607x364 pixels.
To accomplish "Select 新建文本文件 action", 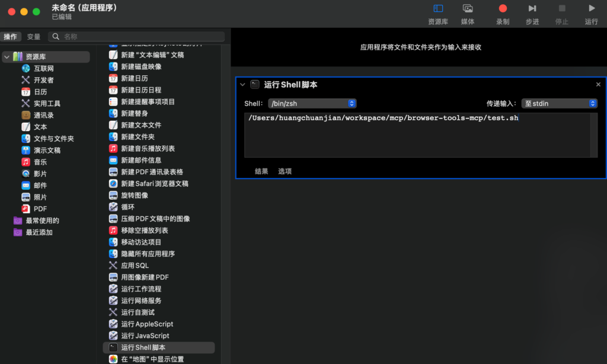I will (141, 125).
